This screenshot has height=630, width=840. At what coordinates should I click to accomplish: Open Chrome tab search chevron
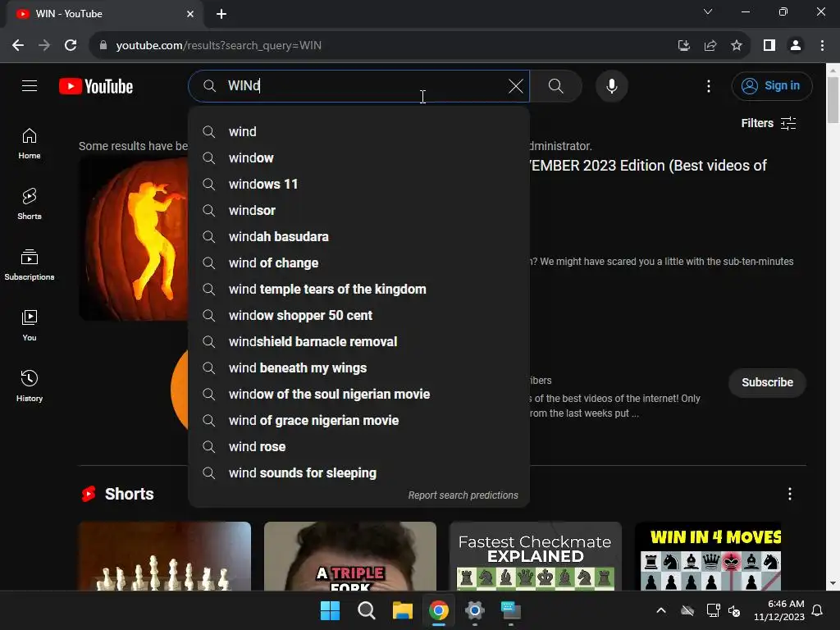click(708, 11)
